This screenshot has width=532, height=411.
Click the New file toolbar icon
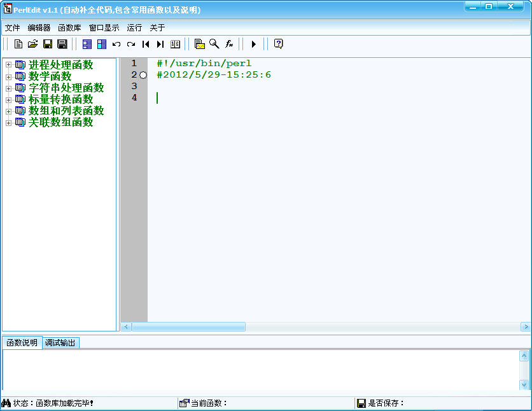point(18,44)
